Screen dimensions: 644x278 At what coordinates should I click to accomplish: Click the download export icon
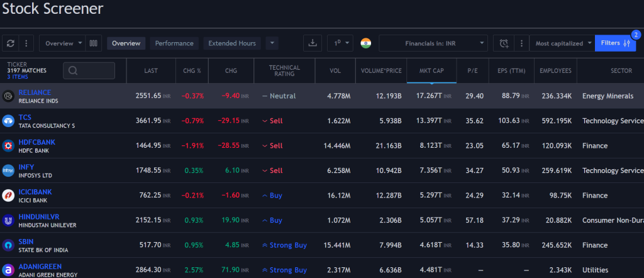click(x=313, y=43)
